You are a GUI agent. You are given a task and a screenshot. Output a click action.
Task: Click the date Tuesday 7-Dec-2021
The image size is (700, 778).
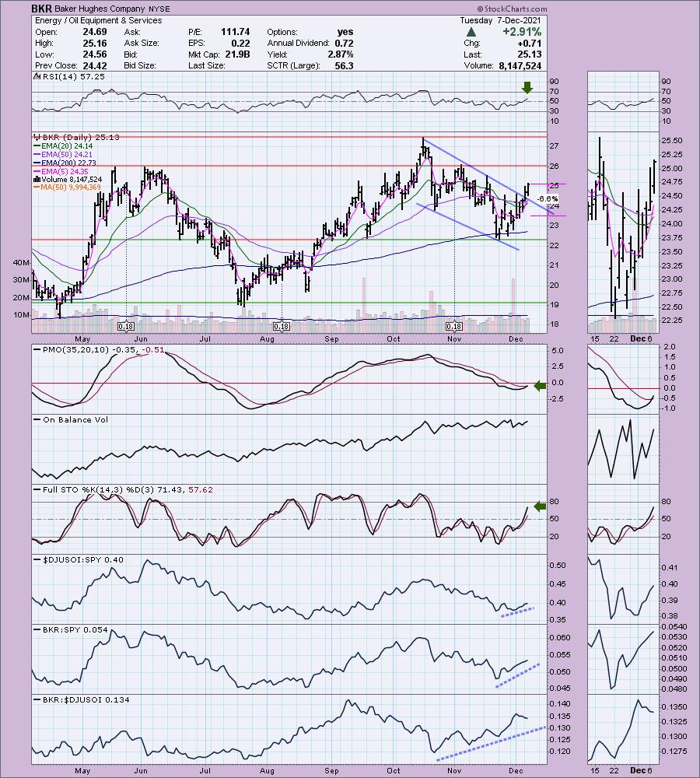pyautogui.click(x=500, y=20)
